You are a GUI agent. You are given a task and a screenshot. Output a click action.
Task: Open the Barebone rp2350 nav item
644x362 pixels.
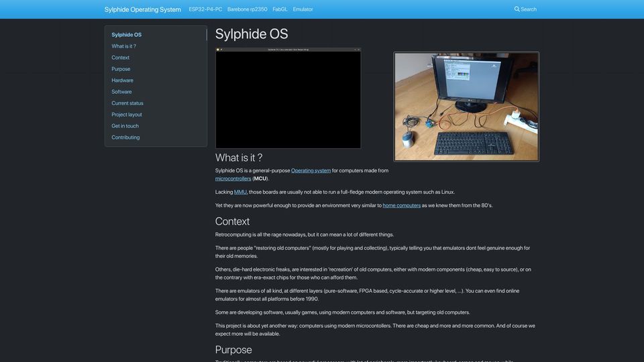pos(248,9)
